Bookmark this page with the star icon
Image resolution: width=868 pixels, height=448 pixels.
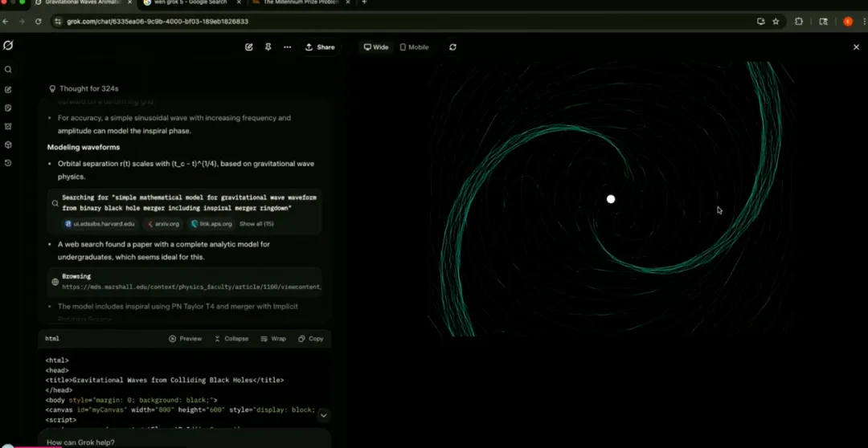[x=776, y=22]
